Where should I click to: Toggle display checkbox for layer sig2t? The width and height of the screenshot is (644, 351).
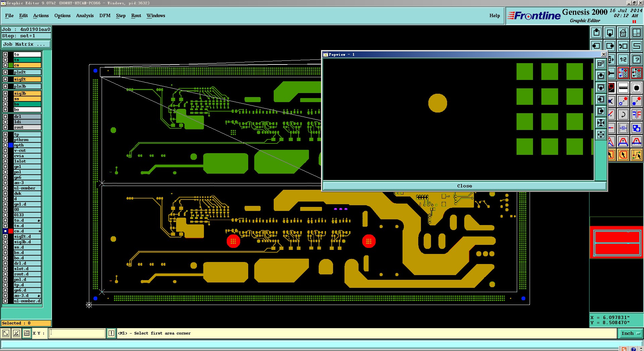pos(5,79)
